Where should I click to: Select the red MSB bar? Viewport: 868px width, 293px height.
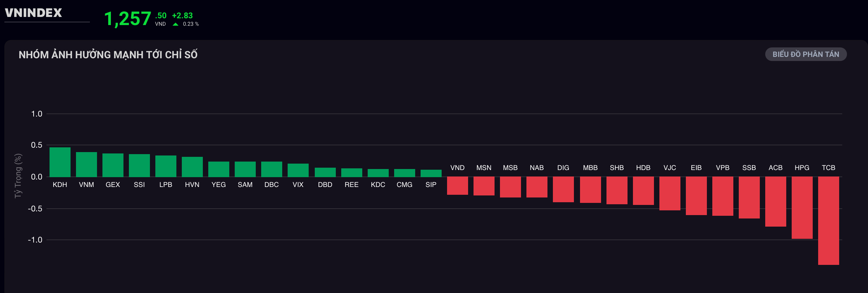coord(510,187)
